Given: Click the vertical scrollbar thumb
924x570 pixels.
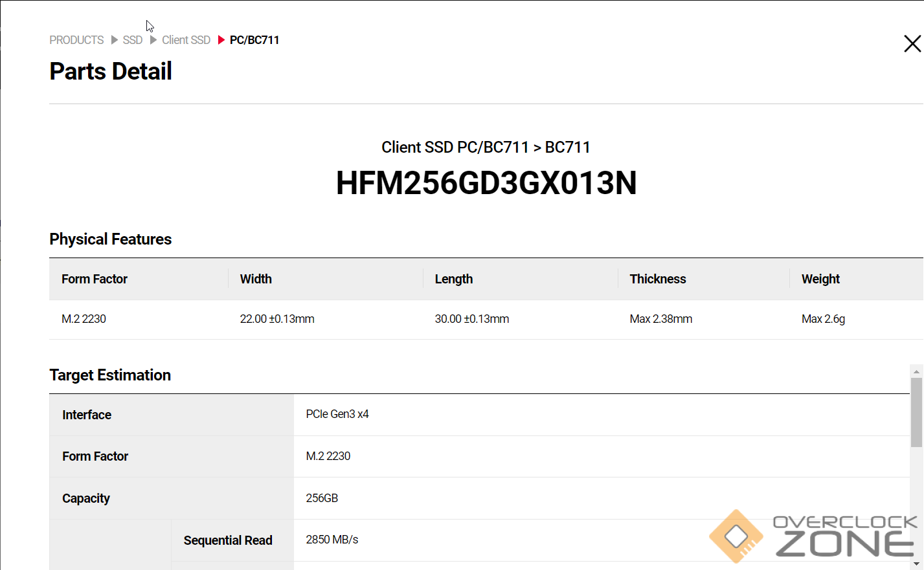Looking at the screenshot, I should coord(916,413).
